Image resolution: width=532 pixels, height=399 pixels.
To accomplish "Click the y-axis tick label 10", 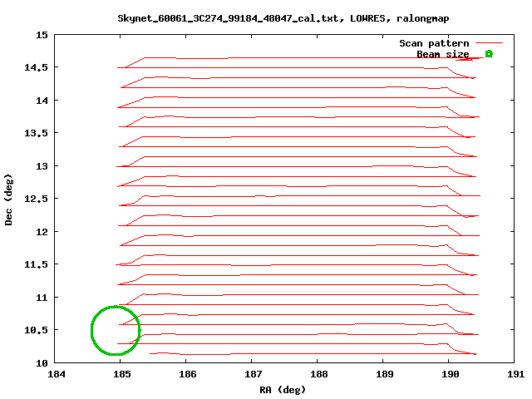I will click(42, 363).
